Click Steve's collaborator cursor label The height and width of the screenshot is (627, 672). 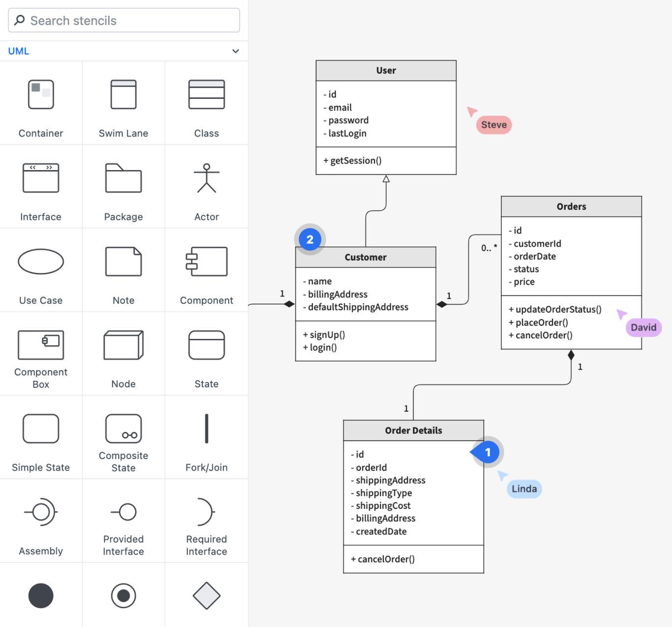[493, 124]
